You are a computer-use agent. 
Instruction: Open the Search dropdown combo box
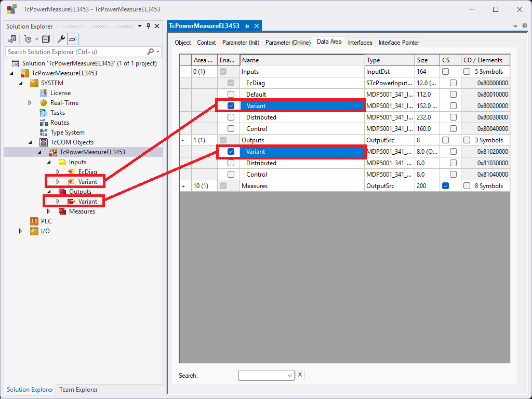[290, 375]
